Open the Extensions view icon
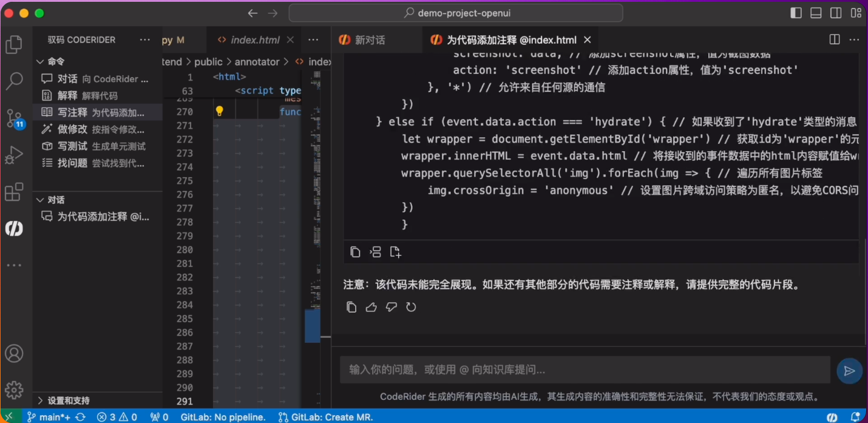This screenshot has width=868, height=423. [14, 192]
